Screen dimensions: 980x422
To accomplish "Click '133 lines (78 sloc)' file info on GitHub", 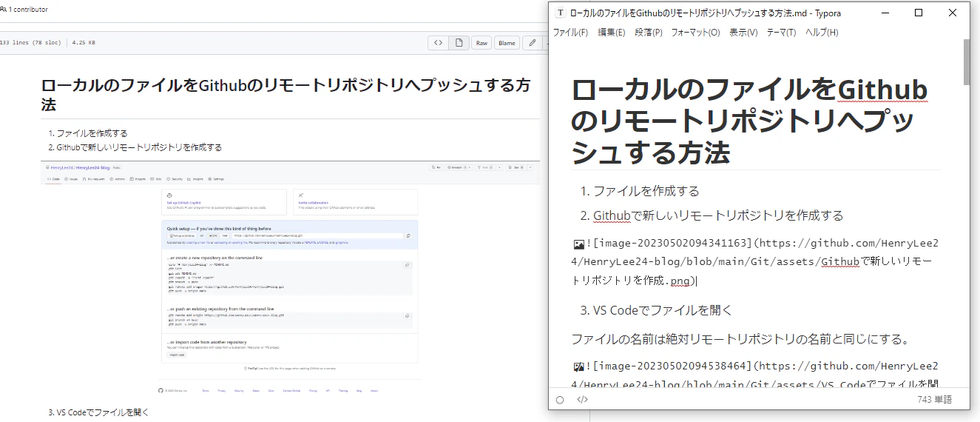I will 31,43.
